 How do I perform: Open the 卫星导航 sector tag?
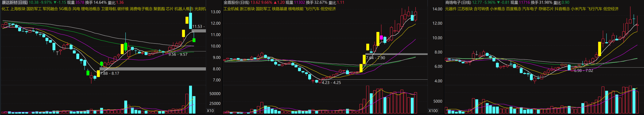coord(109,9)
